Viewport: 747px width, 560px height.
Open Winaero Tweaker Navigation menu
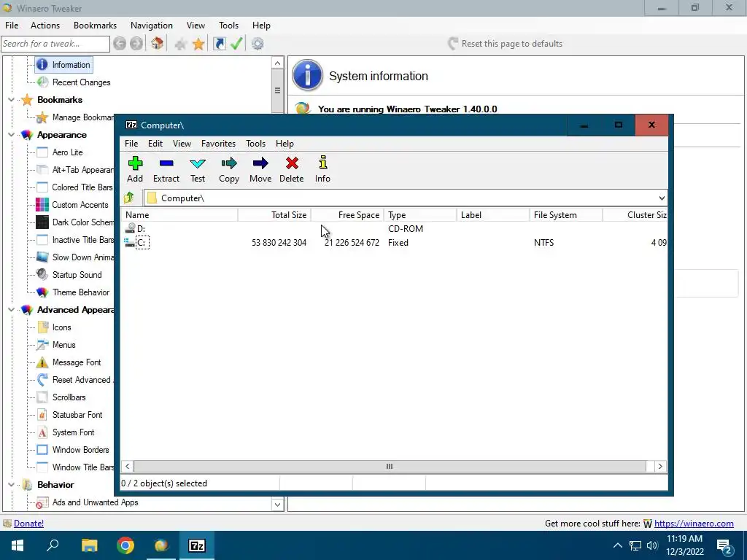click(152, 26)
